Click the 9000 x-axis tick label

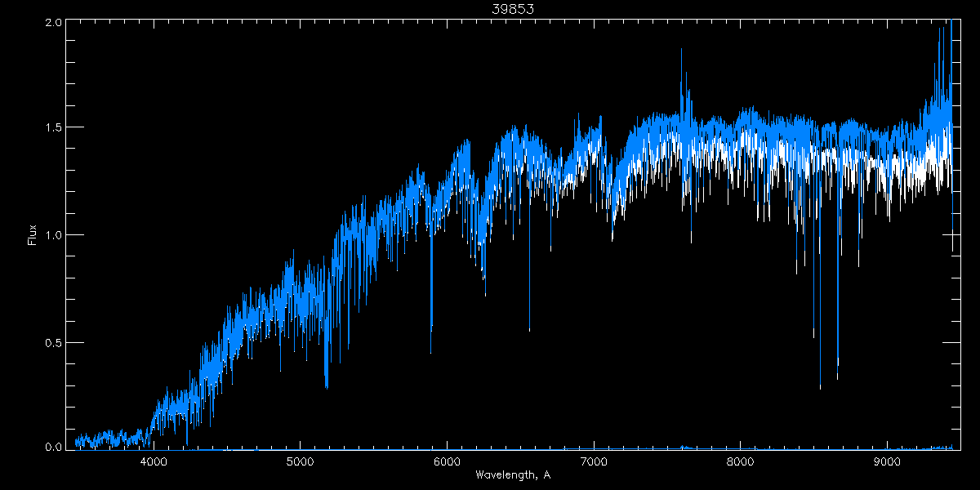point(887,461)
